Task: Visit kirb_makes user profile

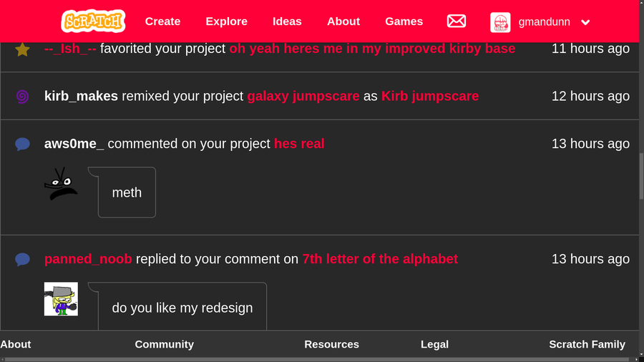Action: (x=81, y=96)
